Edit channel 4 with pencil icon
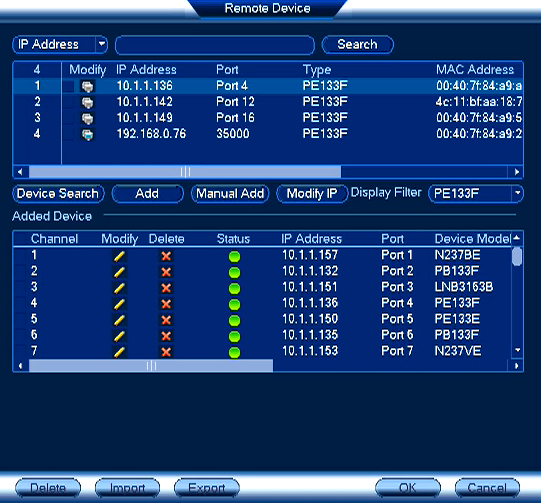Image resolution: width=541 pixels, height=503 pixels. [x=119, y=304]
